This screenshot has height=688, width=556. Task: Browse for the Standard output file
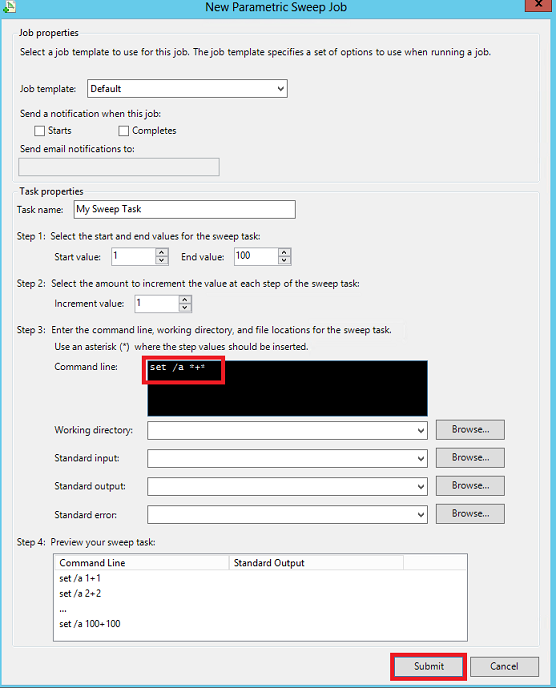470,486
